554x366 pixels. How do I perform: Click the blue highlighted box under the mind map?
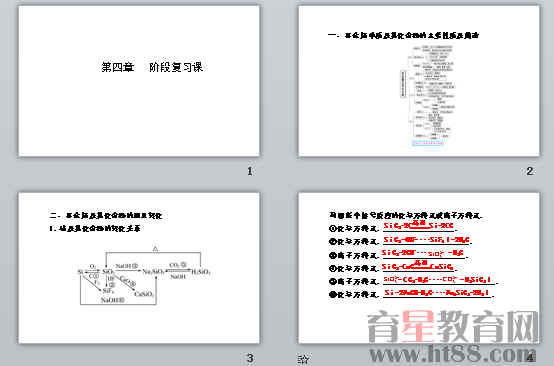[x=428, y=143]
